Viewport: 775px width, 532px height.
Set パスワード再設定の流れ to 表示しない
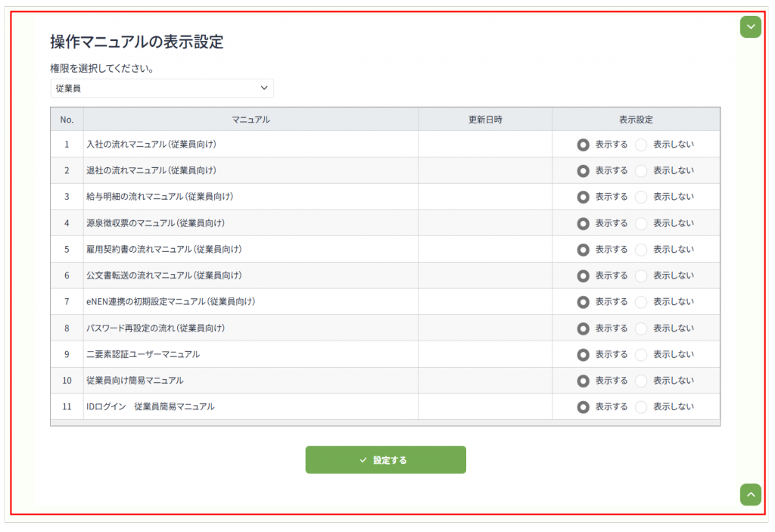coord(642,328)
